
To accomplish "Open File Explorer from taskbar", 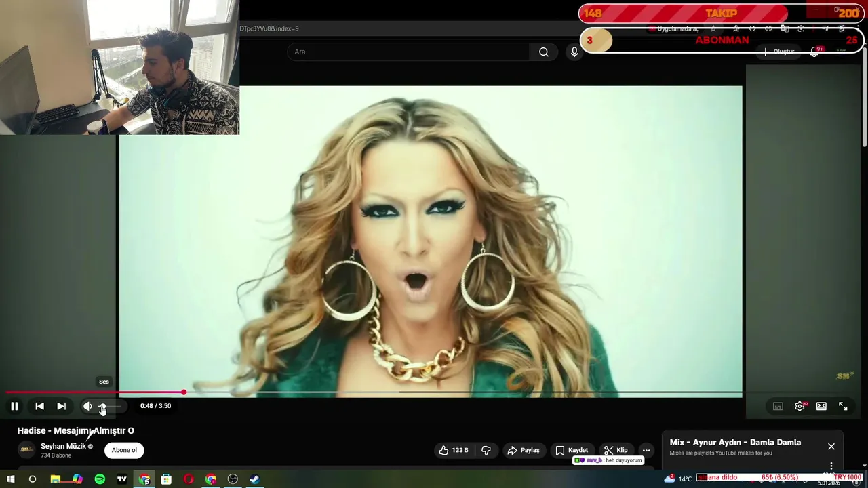I will 56,479.
